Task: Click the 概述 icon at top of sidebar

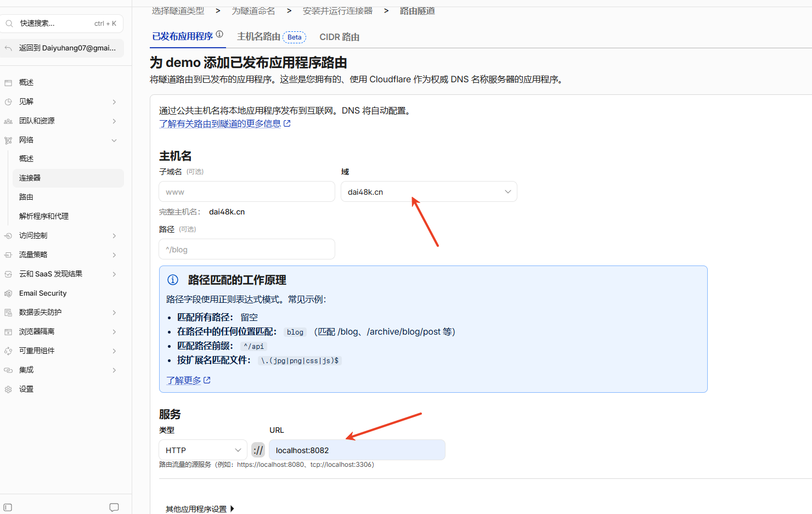Action: pyautogui.click(x=8, y=83)
